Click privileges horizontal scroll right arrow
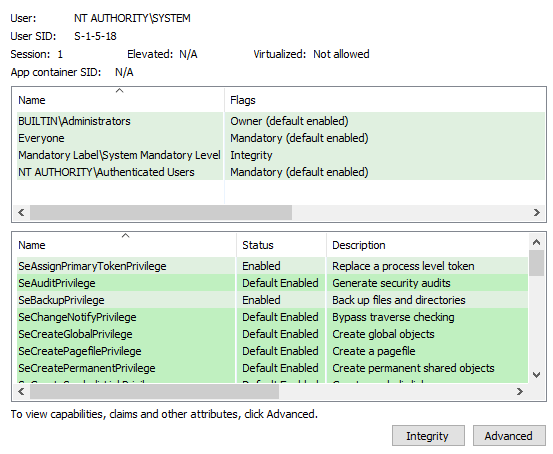 point(519,391)
